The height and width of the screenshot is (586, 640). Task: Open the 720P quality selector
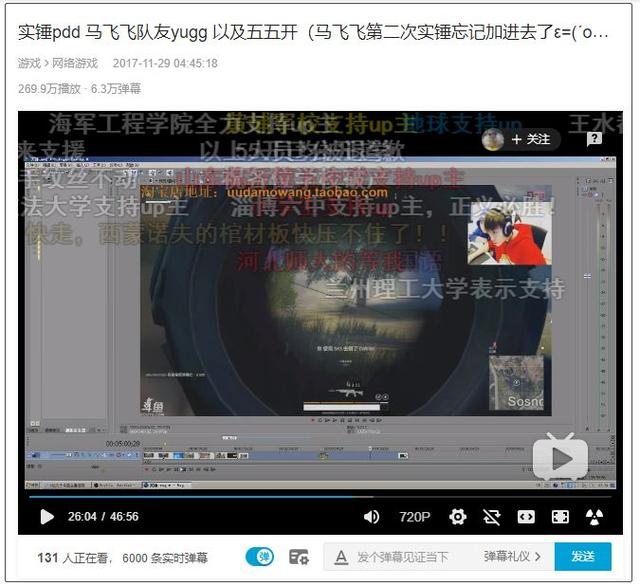[x=415, y=517]
